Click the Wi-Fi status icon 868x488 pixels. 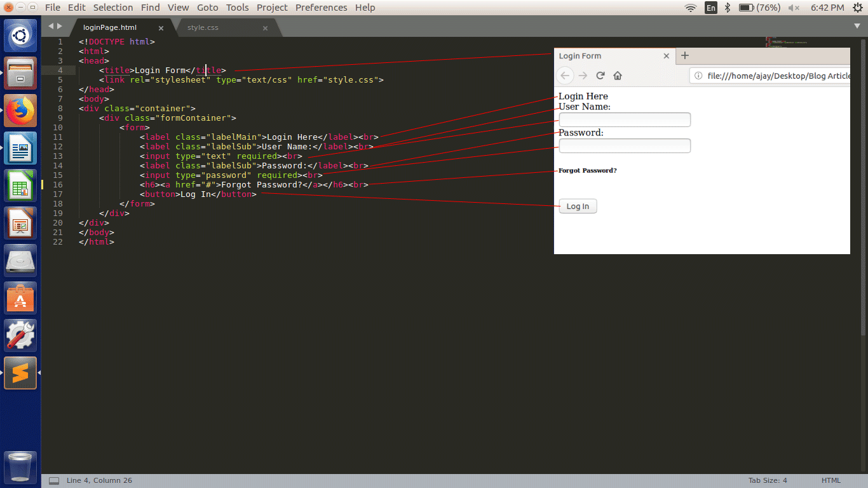point(690,8)
